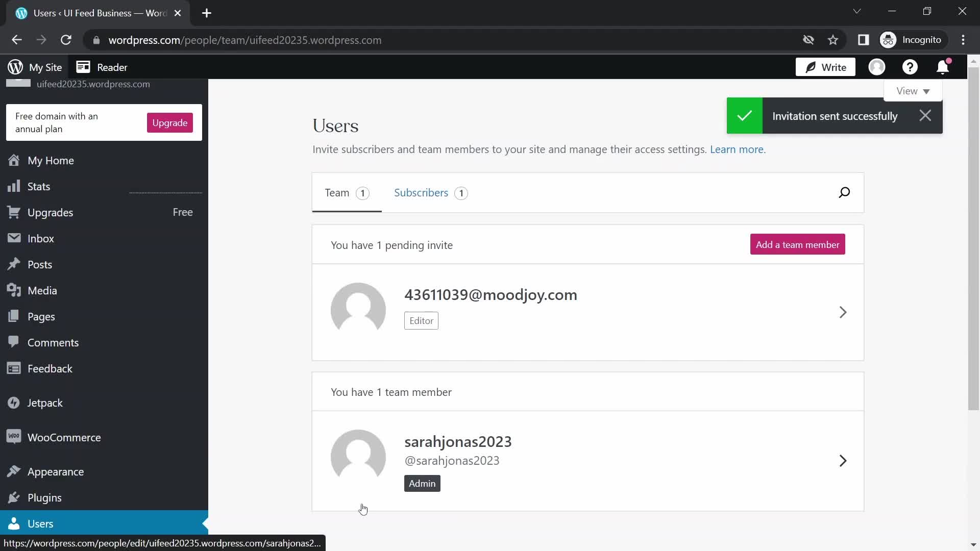The width and height of the screenshot is (980, 551).
Task: Click the browser address bar
Action: pos(245,40)
